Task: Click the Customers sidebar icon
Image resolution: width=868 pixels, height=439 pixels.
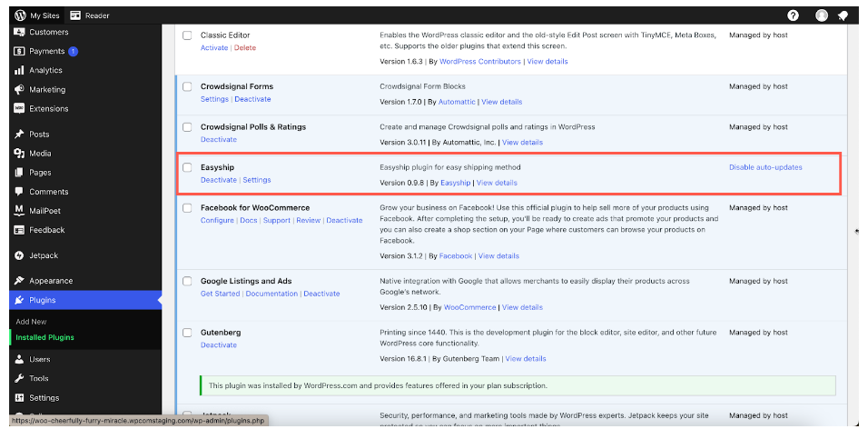Action: pos(19,32)
